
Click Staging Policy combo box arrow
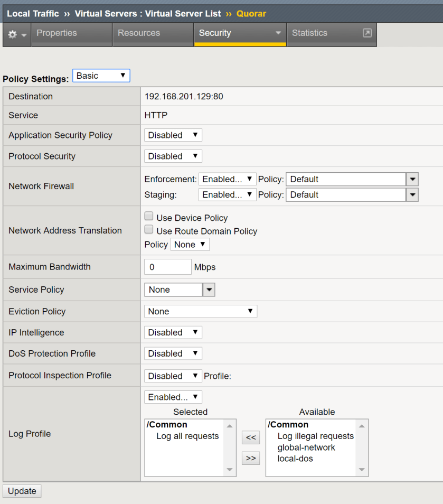click(x=412, y=195)
